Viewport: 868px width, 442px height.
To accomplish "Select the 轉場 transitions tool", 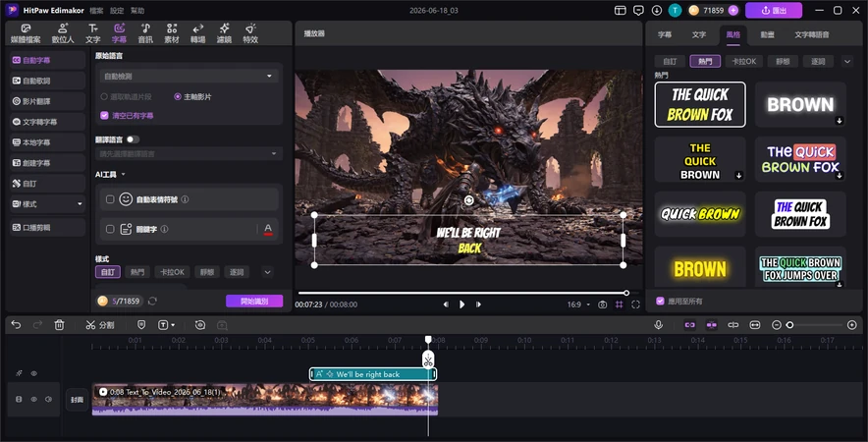I will point(198,33).
